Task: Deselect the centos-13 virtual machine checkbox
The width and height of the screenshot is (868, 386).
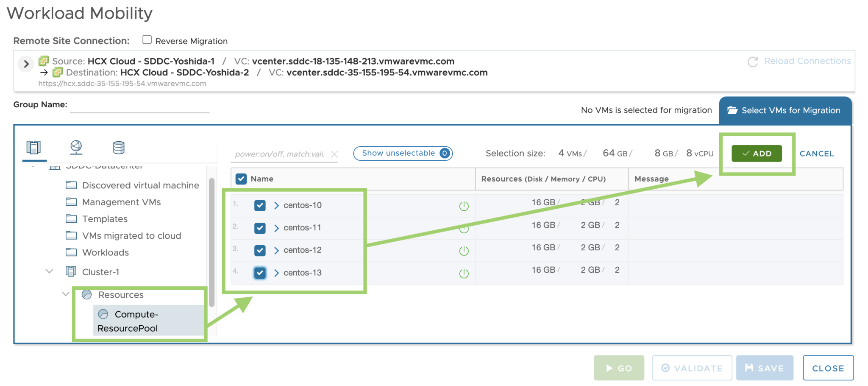Action: pos(260,273)
